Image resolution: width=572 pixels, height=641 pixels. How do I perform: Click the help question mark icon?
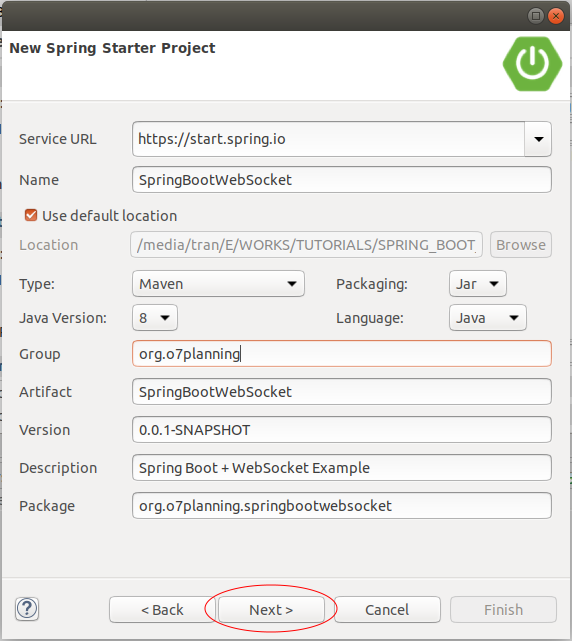click(27, 609)
